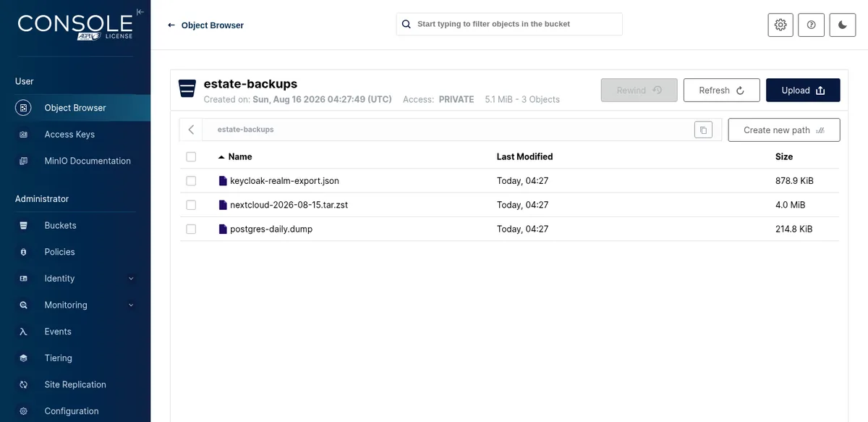Click the Configuration gear icon in sidebar
Viewport: 868px width, 422px height.
24,411
